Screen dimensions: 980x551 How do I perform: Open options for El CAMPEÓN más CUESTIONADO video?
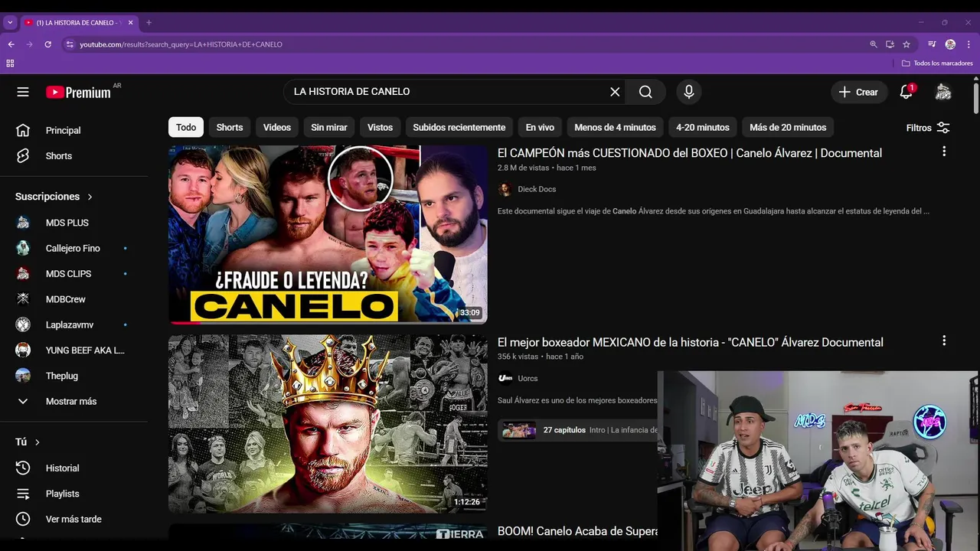click(x=944, y=152)
